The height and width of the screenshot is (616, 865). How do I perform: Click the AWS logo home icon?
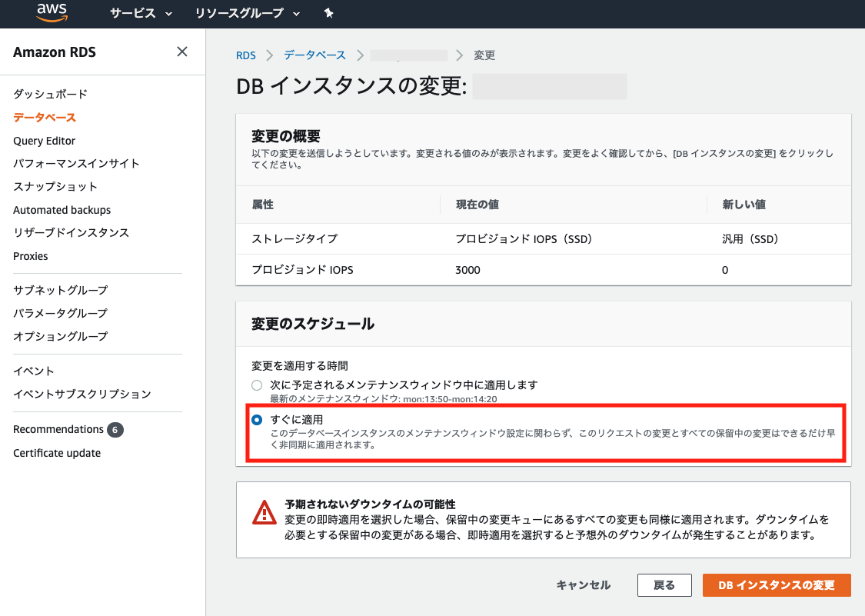52,13
